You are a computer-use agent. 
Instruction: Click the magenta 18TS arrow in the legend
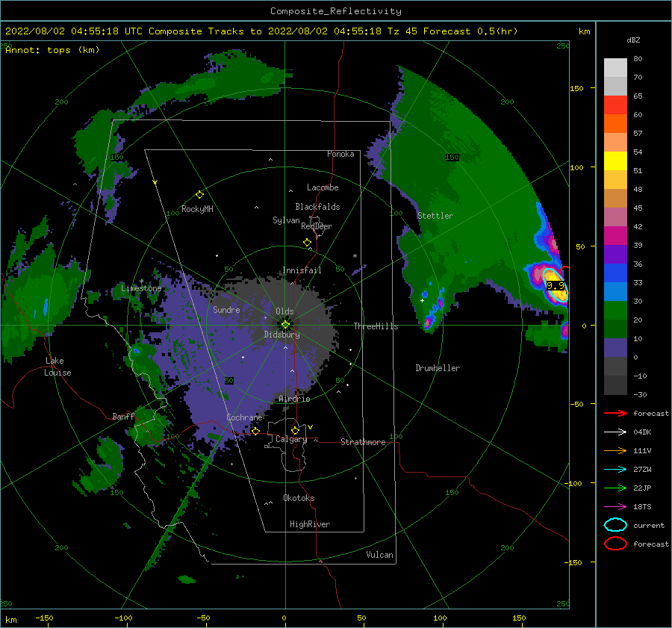coord(615,507)
